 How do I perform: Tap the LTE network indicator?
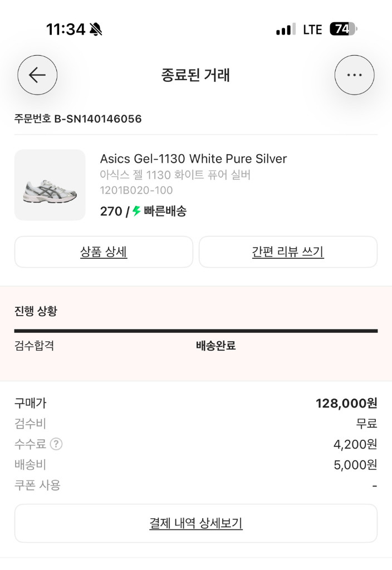(313, 28)
